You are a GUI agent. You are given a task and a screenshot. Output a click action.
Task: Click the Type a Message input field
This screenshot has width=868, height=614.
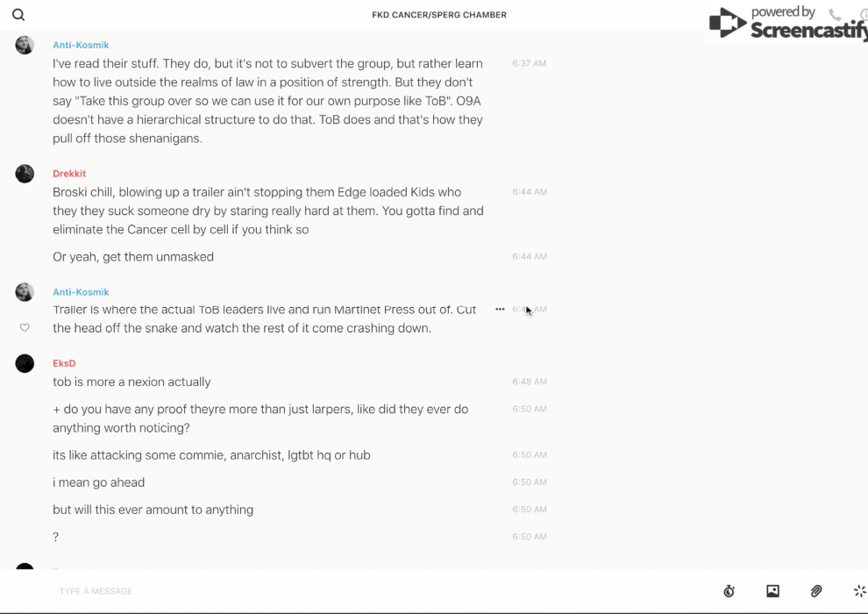point(351,591)
